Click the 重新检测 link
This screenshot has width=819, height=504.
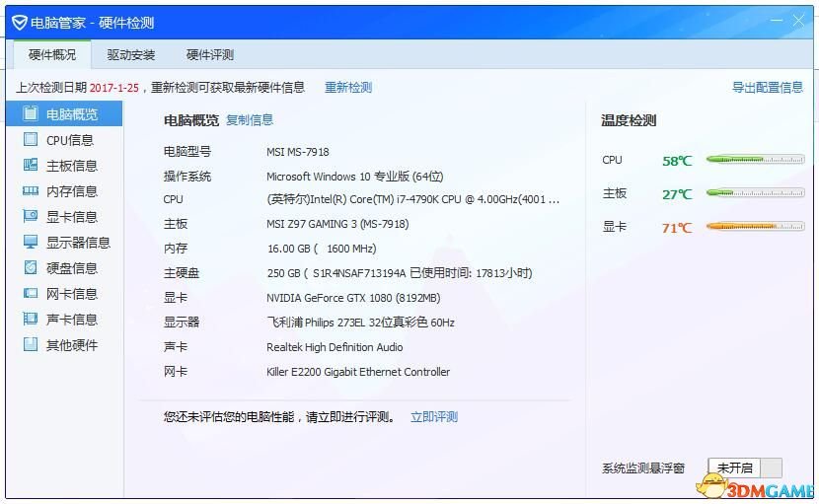[x=348, y=87]
